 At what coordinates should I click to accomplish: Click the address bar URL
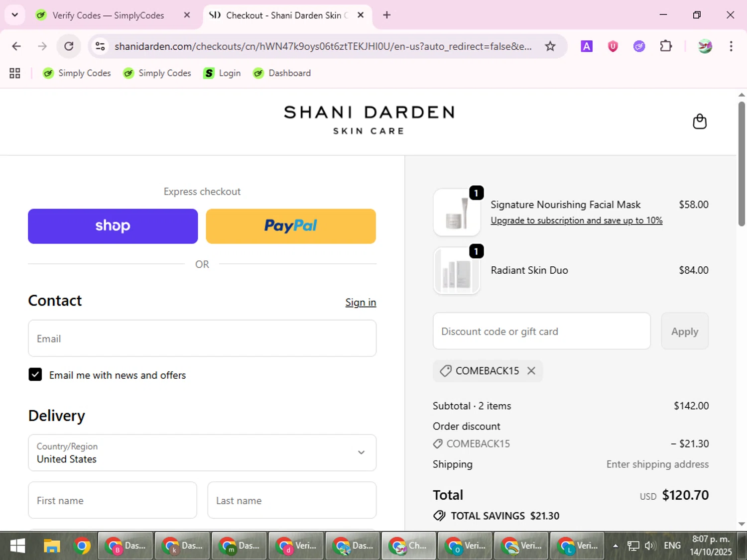pos(323,46)
